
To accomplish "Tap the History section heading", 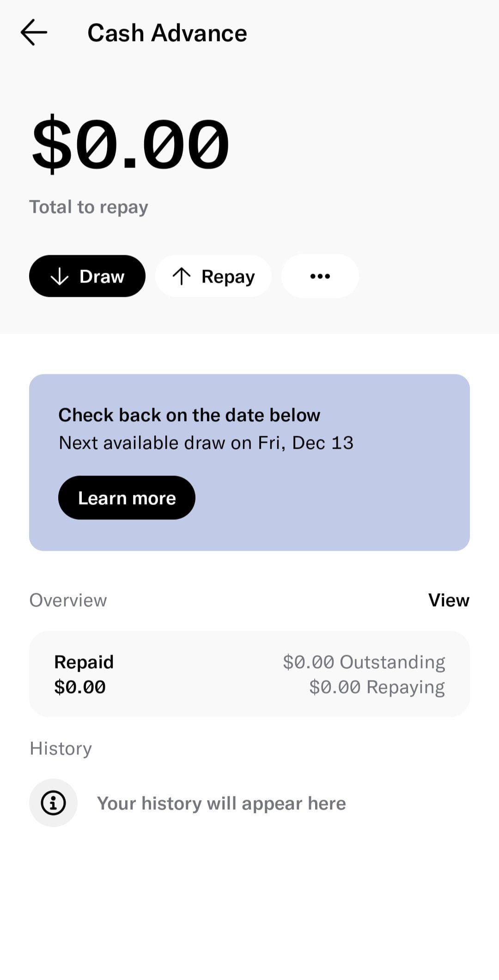I will click(x=61, y=748).
